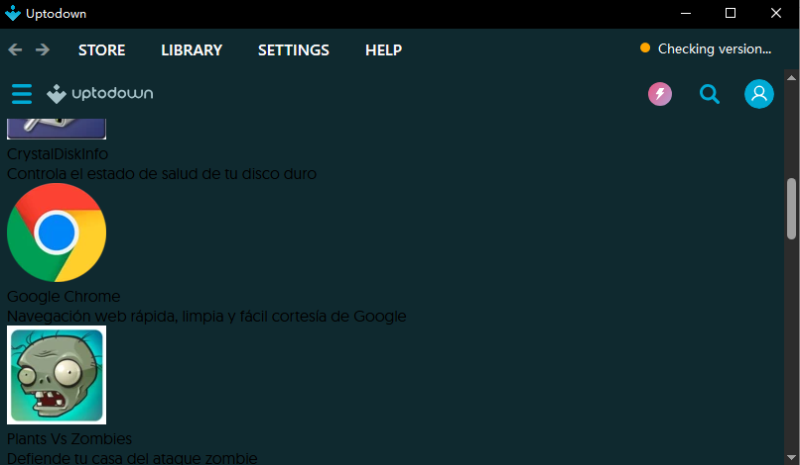
Task: Open the hamburger menu icon
Action: click(21, 94)
